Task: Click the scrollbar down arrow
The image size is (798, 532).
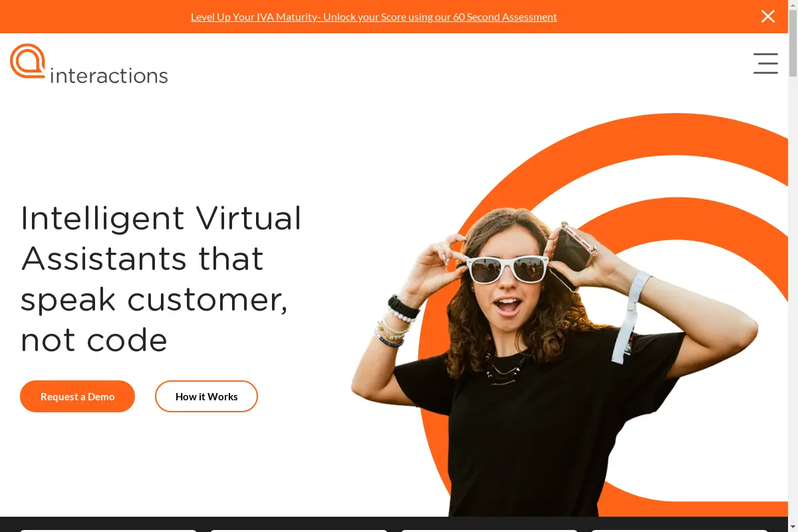Action: pyautogui.click(x=793, y=527)
